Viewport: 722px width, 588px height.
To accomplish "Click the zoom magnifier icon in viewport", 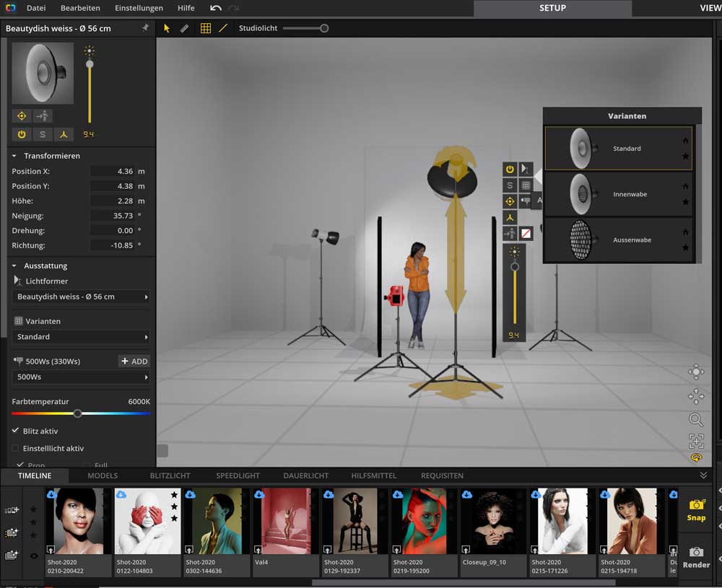I will [695, 419].
